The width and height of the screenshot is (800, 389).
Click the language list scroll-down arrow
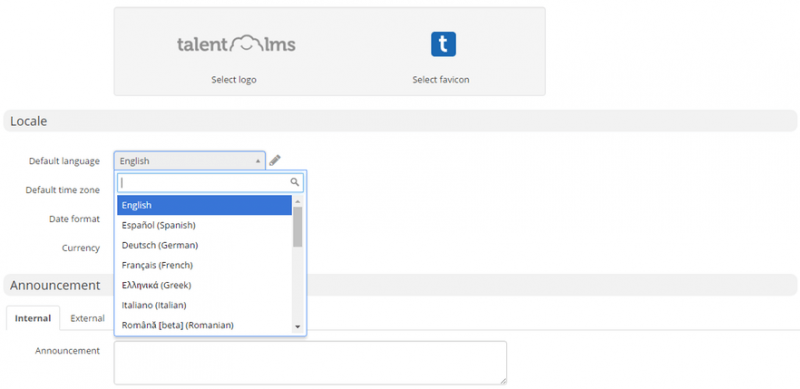pyautogui.click(x=298, y=327)
